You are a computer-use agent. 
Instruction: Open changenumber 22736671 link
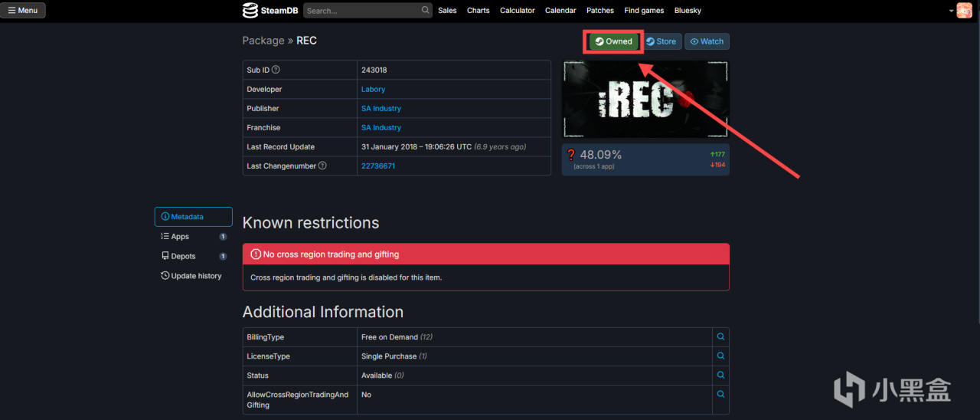[378, 166]
